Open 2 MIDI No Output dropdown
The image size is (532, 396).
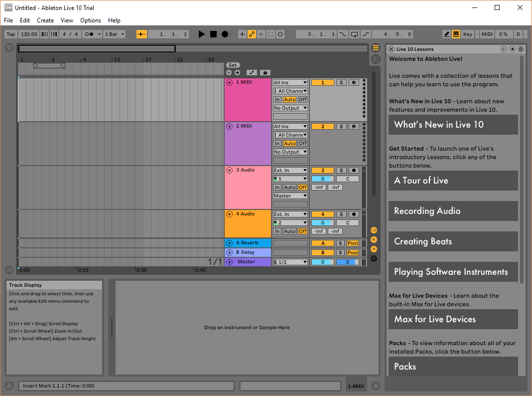290,152
